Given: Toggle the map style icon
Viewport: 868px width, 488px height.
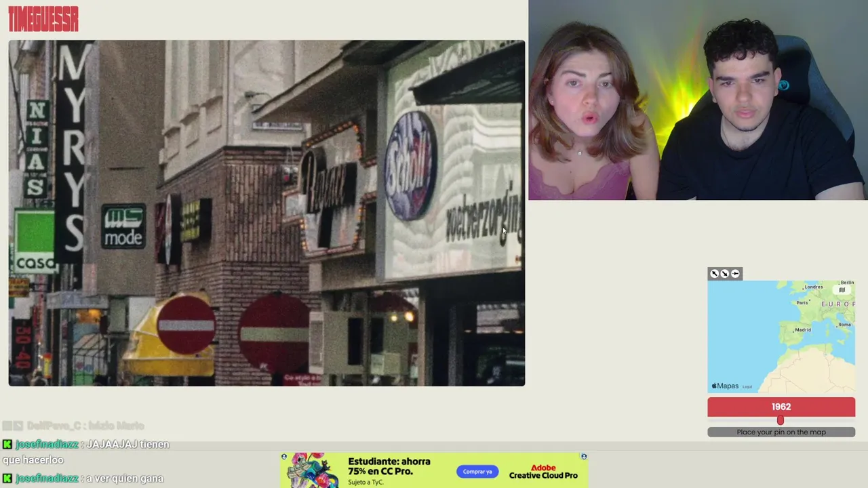Looking at the screenshot, I should pyautogui.click(x=842, y=290).
